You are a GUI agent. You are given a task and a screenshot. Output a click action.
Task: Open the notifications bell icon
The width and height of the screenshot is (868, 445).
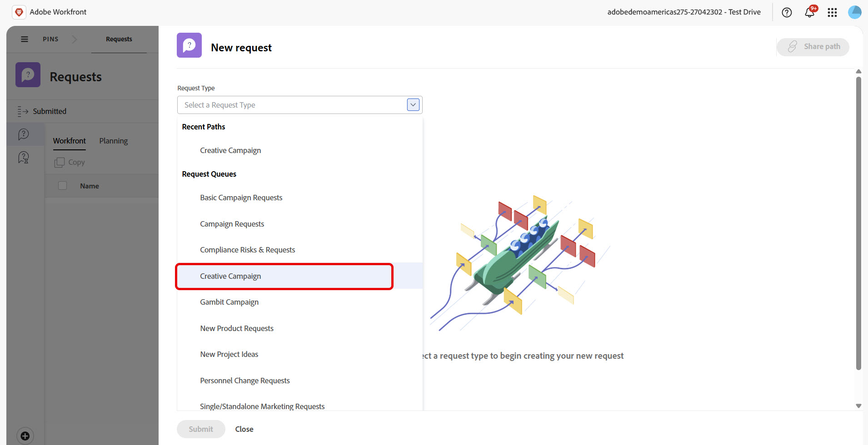click(810, 12)
